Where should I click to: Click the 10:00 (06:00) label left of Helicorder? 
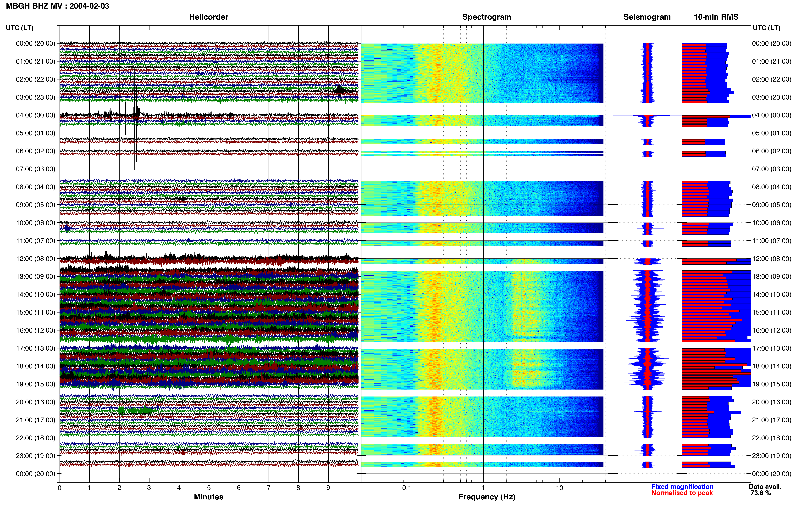(x=36, y=223)
